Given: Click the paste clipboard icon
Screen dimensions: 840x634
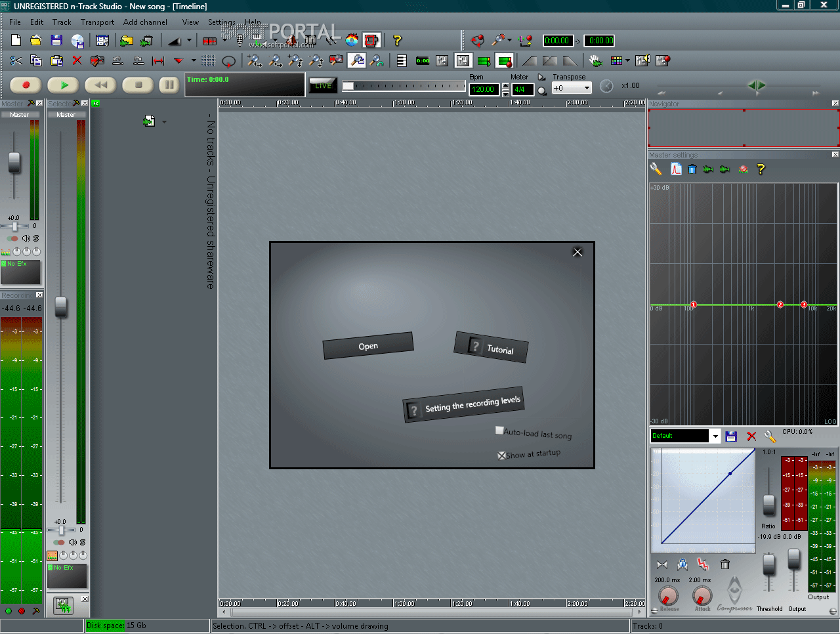Looking at the screenshot, I should tap(56, 61).
